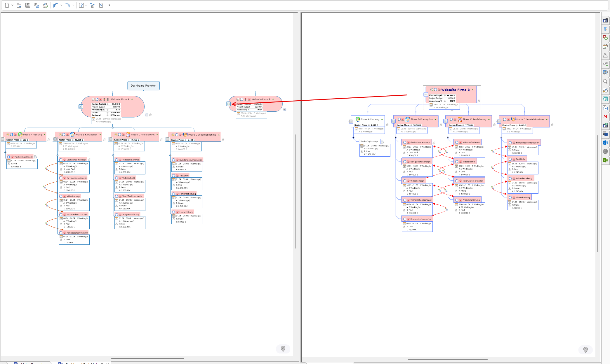610x364 pixels.
Task: Collapse left-pane Phase C Realisierung green arrow
Action: click(x=157, y=135)
